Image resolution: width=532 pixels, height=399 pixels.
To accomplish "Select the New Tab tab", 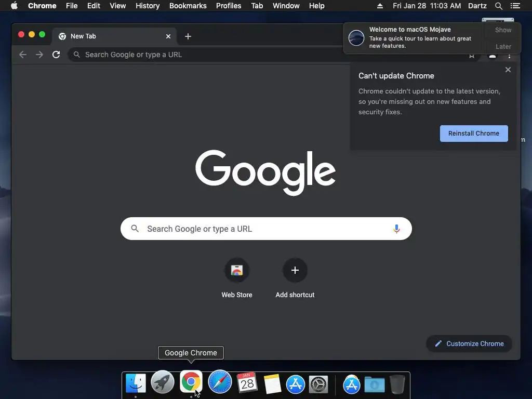I will (114, 36).
